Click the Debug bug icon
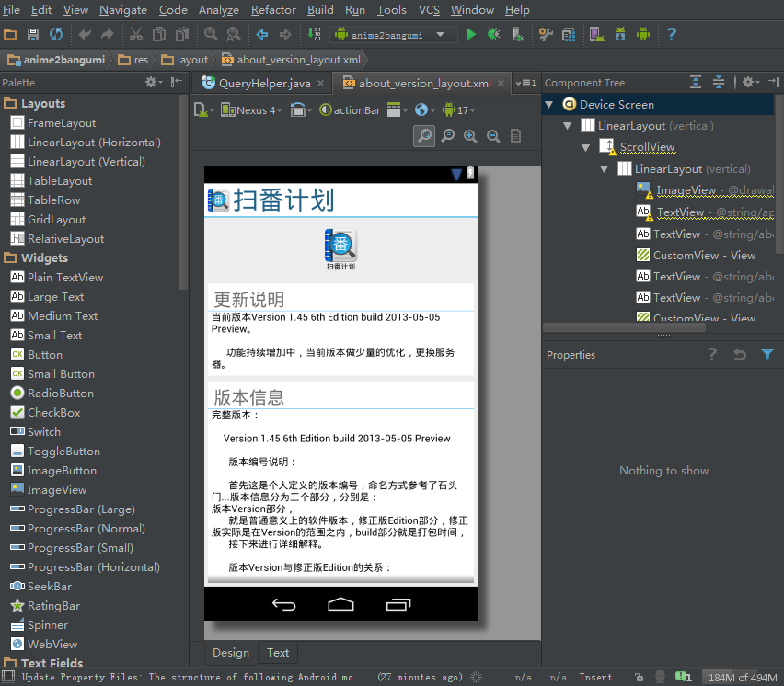Viewport: 784px width, 686px height. 494,34
